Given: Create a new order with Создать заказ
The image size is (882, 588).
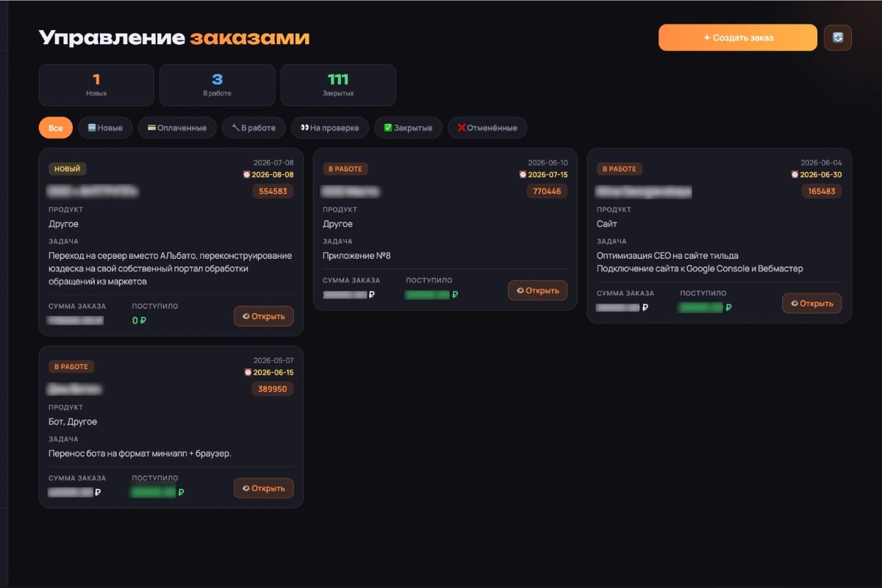Looking at the screenshot, I should point(738,37).
